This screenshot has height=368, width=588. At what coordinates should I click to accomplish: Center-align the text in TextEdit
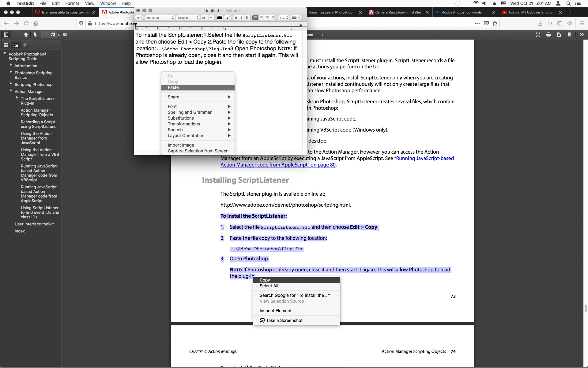(x=261, y=18)
